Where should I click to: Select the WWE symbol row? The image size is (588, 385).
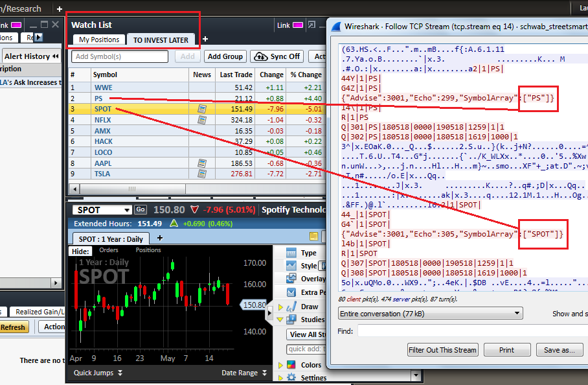point(196,87)
